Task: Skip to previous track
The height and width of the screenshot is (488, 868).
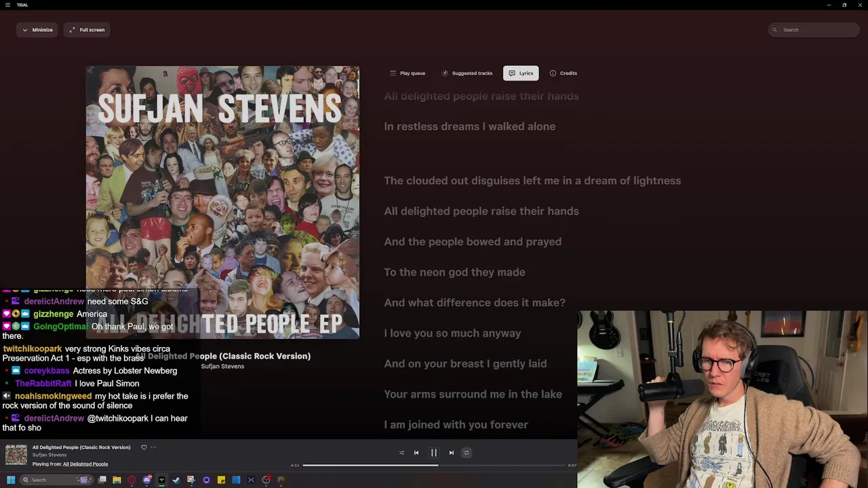Action: (x=416, y=453)
